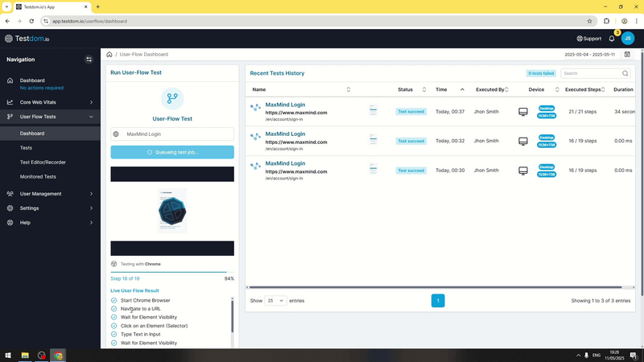Screen dimensions: 644x362
Task: Click the desktop monitor icon in 00:30 row
Action: click(522, 171)
